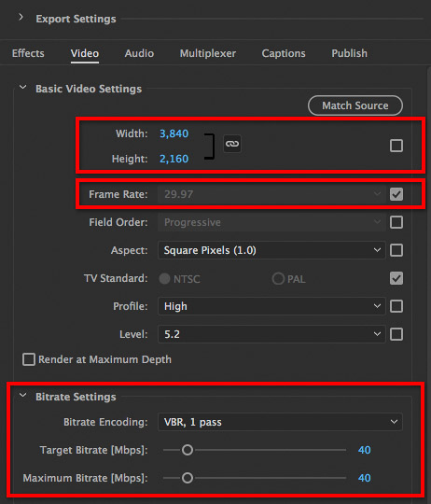The height and width of the screenshot is (504, 431).
Task: Click the Maximum Bitrate slider handle
Action: [188, 478]
